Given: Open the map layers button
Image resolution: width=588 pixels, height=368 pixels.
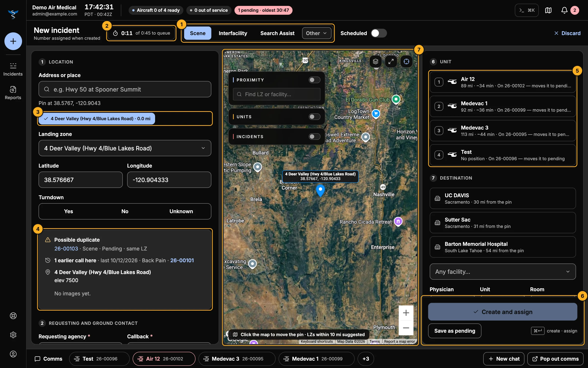Looking at the screenshot, I should (376, 62).
